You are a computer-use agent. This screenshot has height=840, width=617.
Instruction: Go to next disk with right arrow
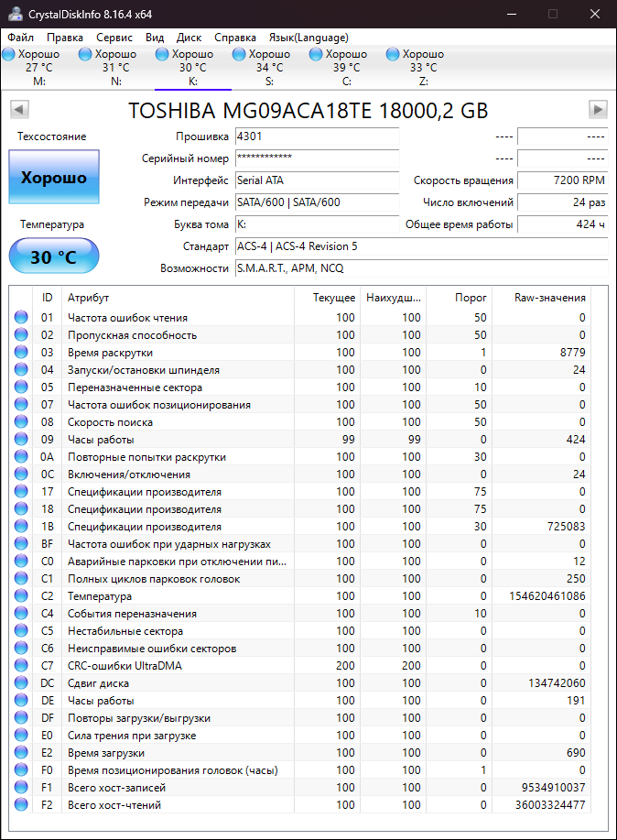coord(598,109)
